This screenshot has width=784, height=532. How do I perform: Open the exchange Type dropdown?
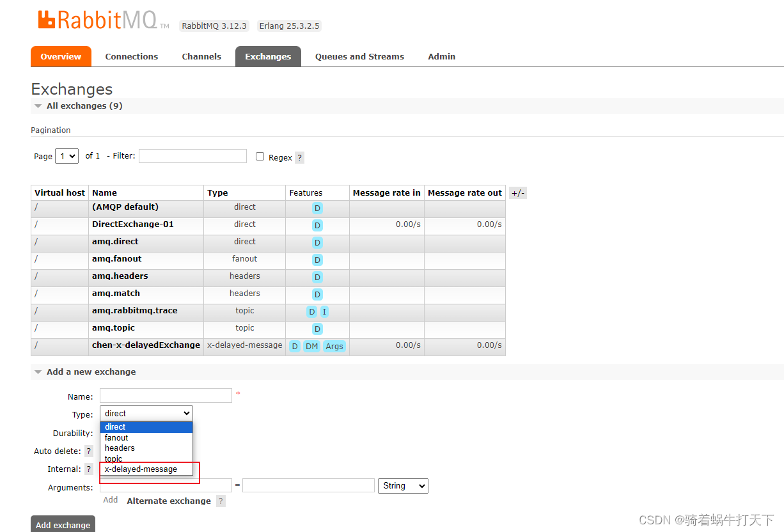coord(146,413)
